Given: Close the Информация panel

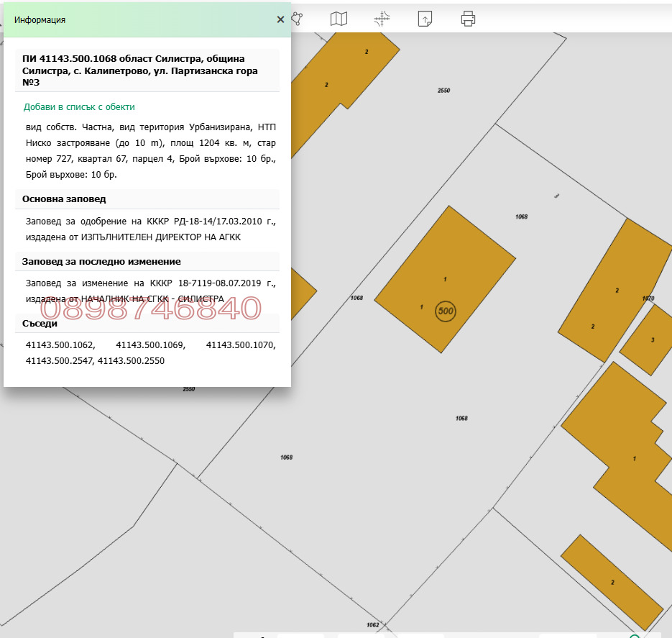Looking at the screenshot, I should pyautogui.click(x=280, y=19).
